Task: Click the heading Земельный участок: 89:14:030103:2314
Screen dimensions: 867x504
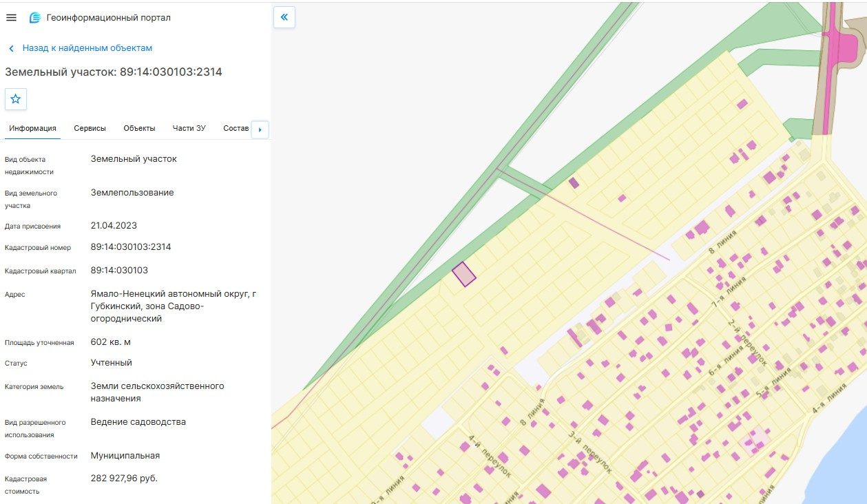Action: coord(114,72)
